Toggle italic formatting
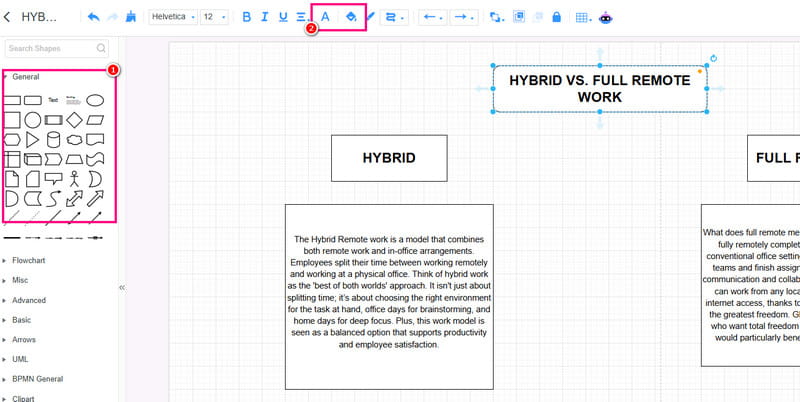Screen dimensions: 800x402 264,17
